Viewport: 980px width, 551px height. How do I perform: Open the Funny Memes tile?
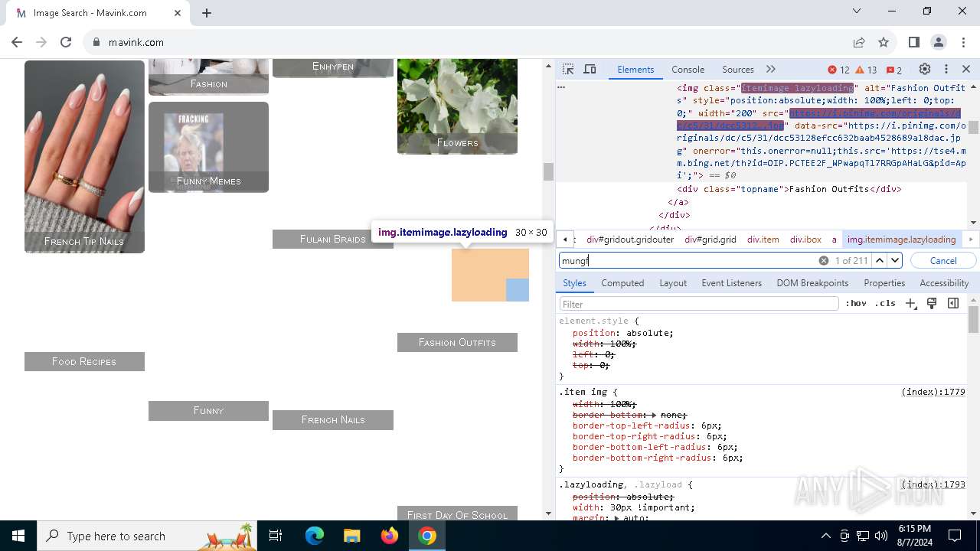pyautogui.click(x=208, y=147)
